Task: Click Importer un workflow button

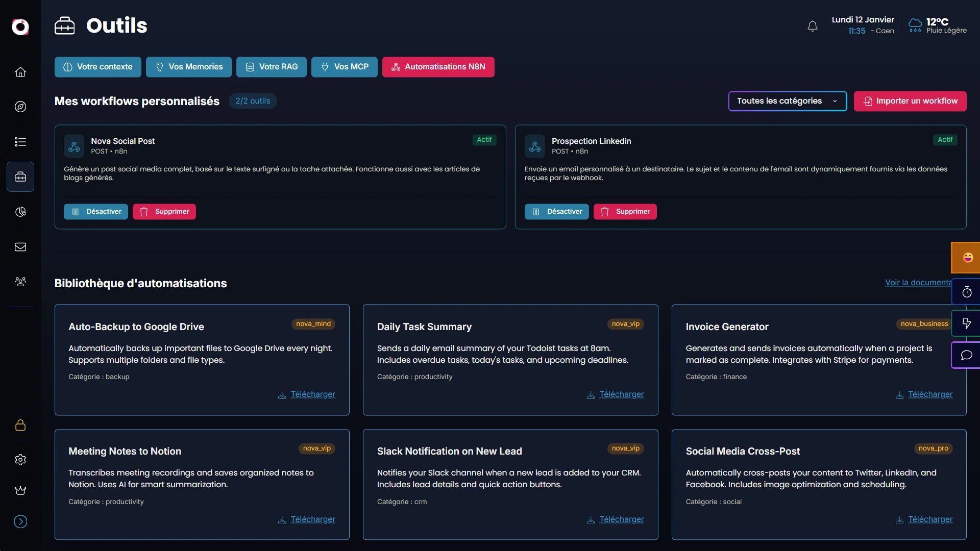Action: [x=910, y=101]
